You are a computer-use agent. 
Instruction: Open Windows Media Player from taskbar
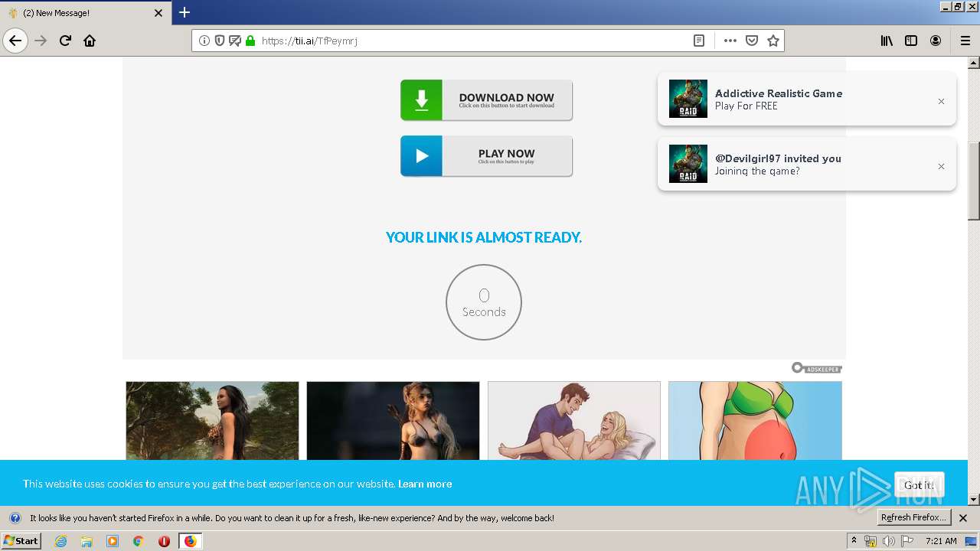click(113, 541)
